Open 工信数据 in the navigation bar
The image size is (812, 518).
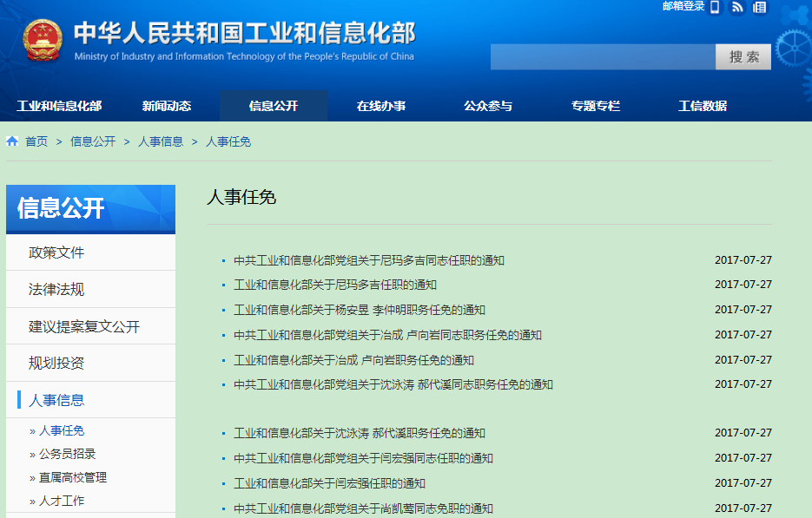[x=703, y=106]
